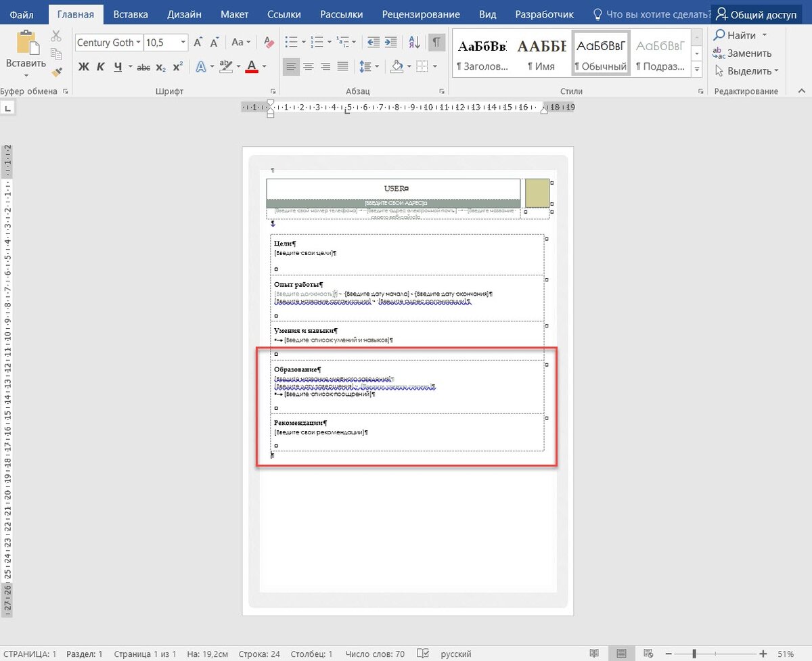The height and width of the screenshot is (661, 812).
Task: Select the Format Painter brush icon
Action: tap(56, 71)
